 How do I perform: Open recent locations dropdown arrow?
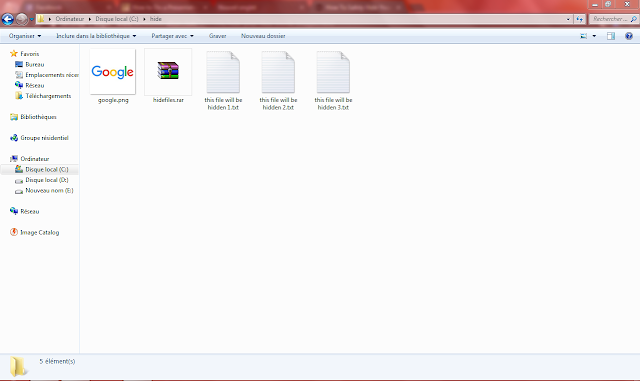coord(31,19)
